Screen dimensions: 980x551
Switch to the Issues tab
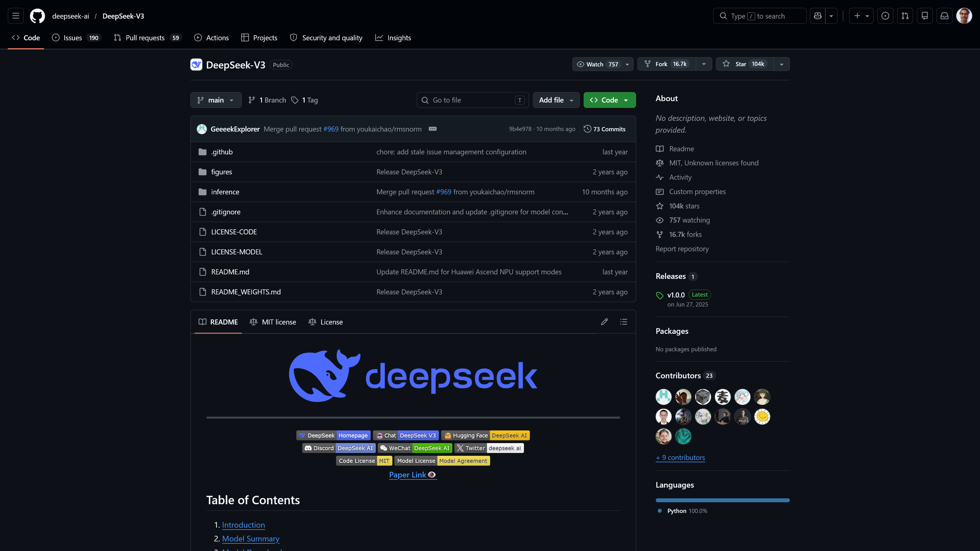[76, 38]
